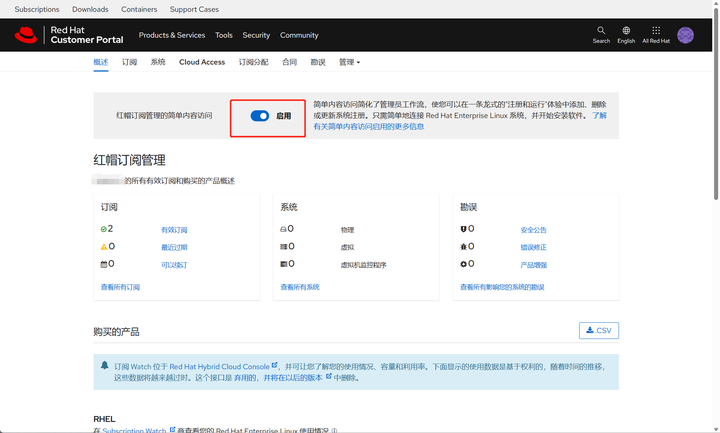This screenshot has width=720, height=433.
Task: Click external link icon after 并将在以后的版本
Action: [328, 376]
